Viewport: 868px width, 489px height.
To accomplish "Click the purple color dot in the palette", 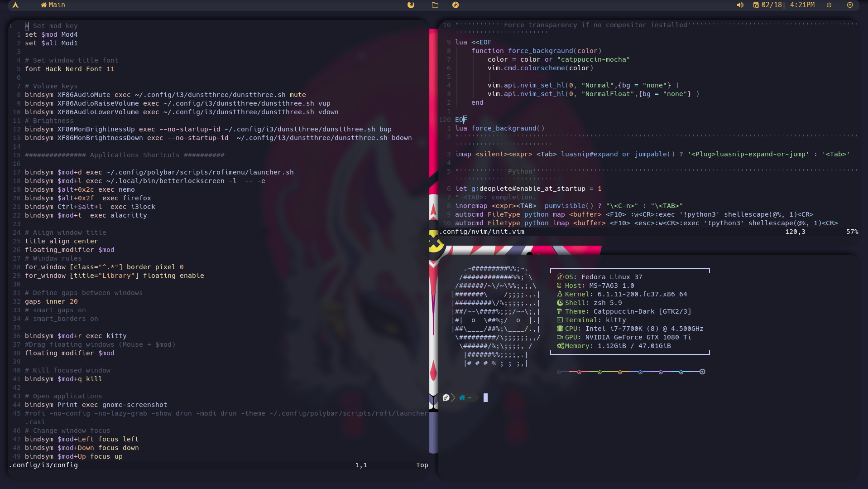I will (x=661, y=372).
